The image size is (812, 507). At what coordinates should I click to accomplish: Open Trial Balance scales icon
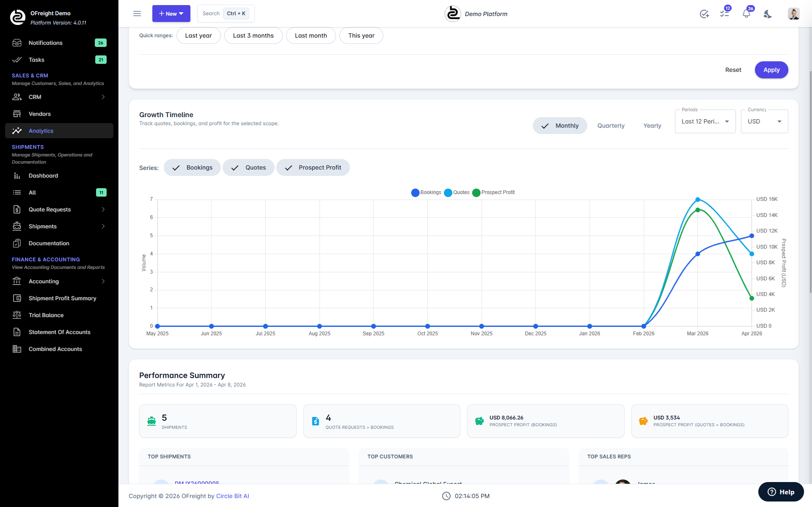[17, 315]
